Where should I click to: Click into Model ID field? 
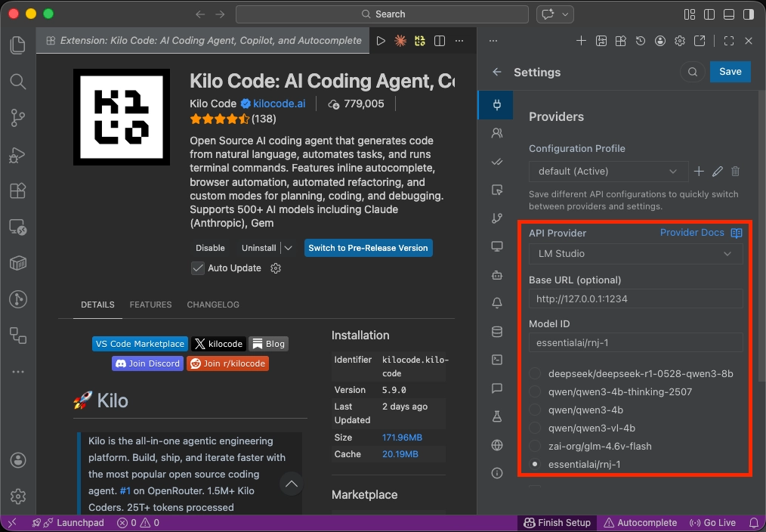click(635, 343)
